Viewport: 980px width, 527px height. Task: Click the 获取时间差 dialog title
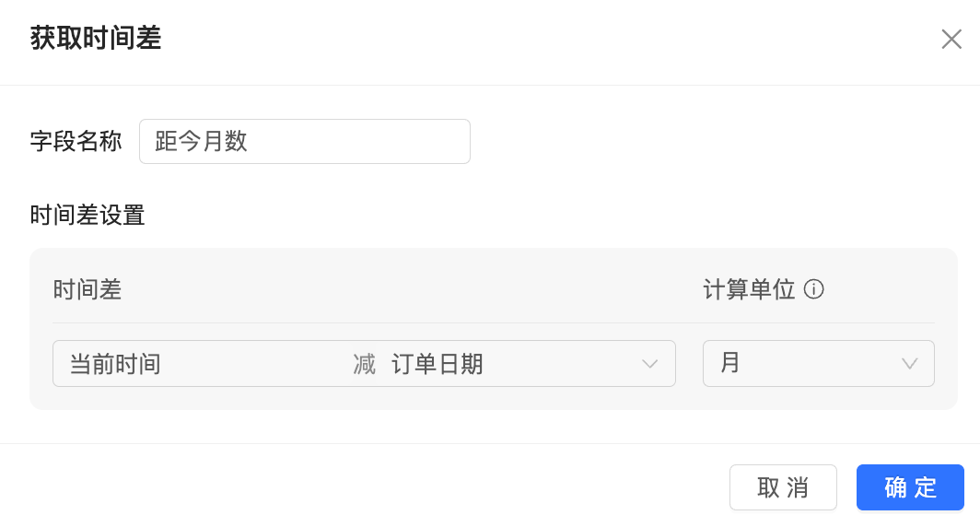coord(96,39)
